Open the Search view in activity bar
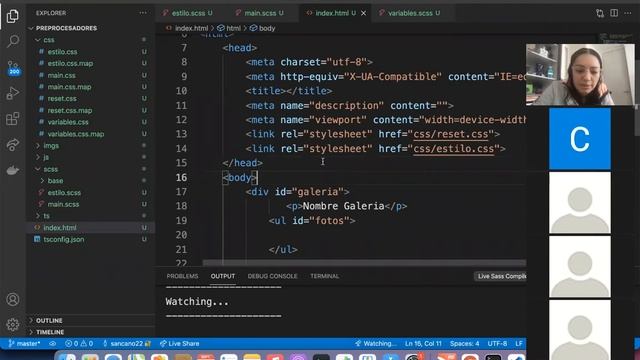The image size is (640, 360). tap(13, 41)
